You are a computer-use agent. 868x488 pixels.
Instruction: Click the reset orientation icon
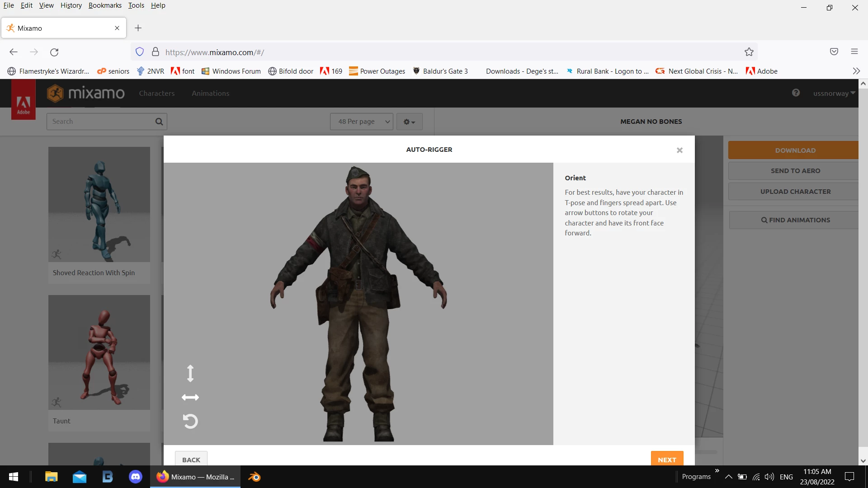click(x=190, y=421)
